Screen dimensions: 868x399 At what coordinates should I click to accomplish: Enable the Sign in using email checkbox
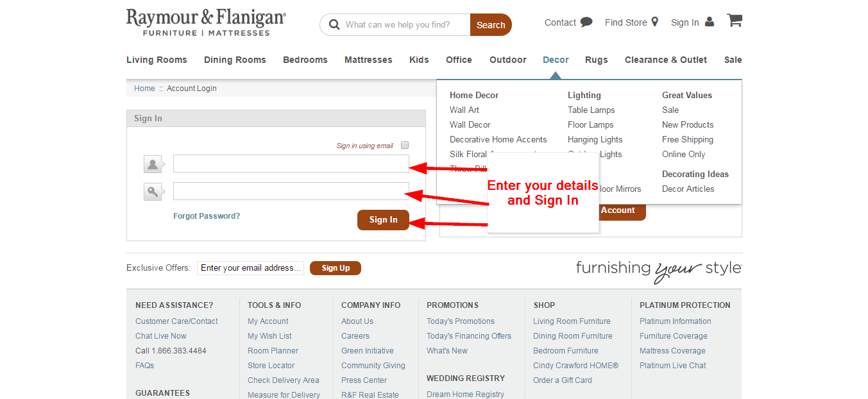405,144
